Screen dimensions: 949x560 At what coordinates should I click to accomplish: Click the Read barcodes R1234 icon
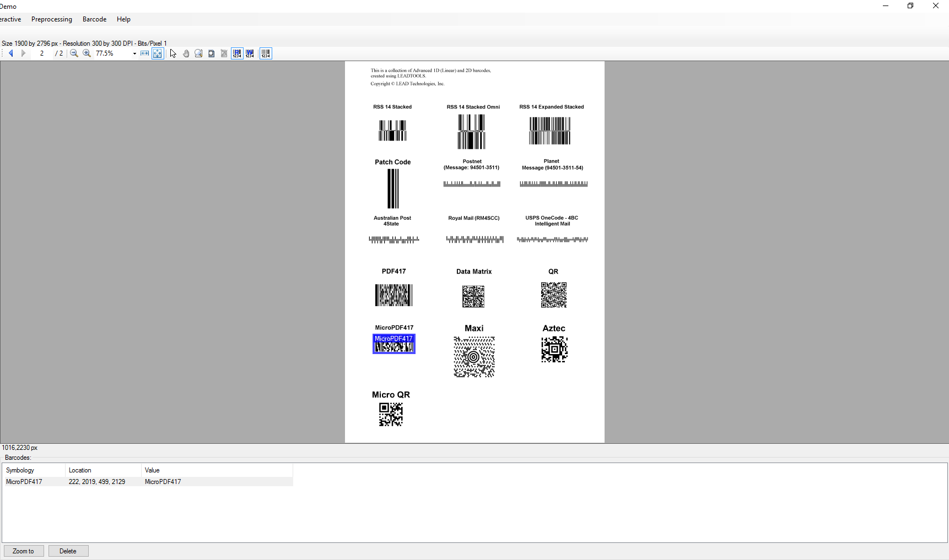[x=237, y=53]
